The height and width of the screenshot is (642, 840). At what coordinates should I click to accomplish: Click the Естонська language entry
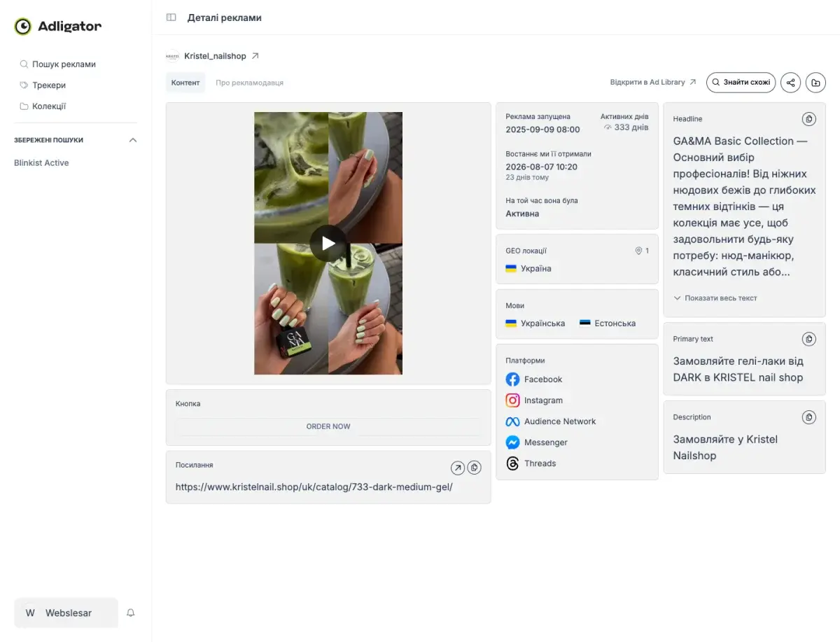pyautogui.click(x=608, y=323)
